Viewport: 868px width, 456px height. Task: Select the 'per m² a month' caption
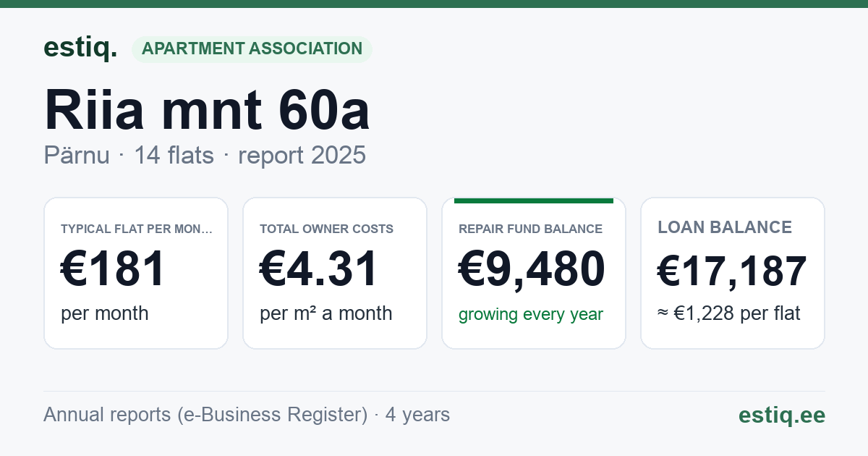[326, 313]
